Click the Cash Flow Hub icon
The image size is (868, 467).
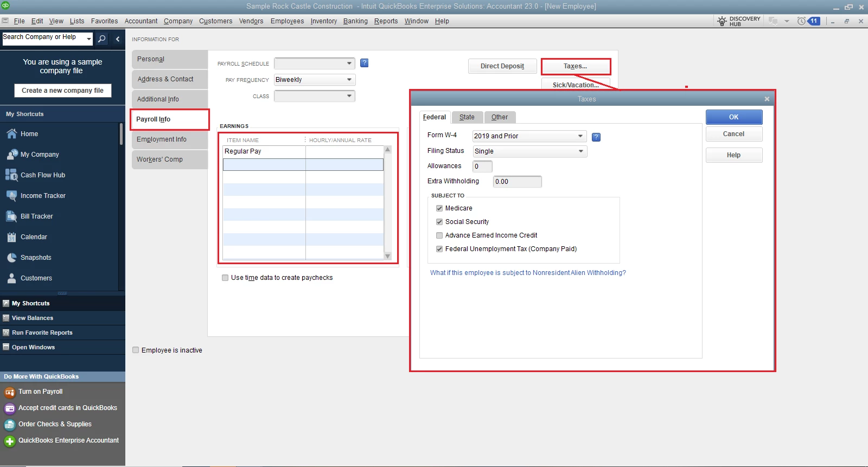click(11, 175)
